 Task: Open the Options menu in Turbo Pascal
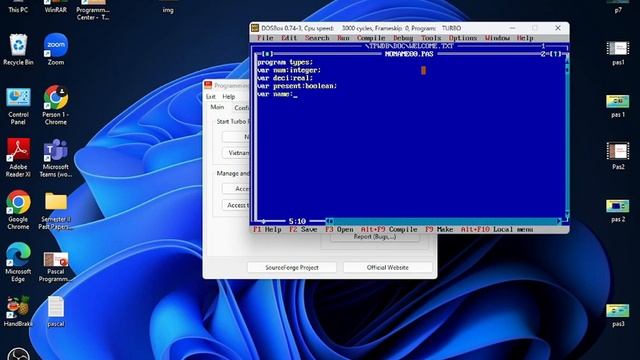(463, 38)
